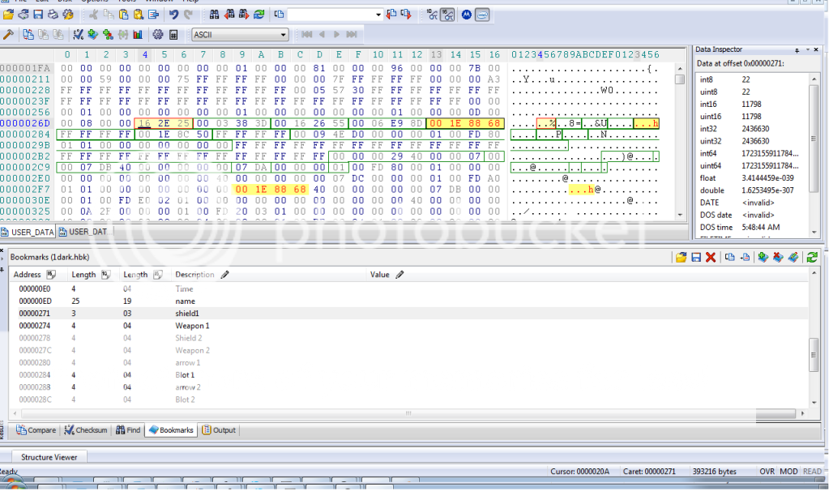Image resolution: width=829 pixels, height=504 pixels.
Task: Delete bookmark using the red X icon
Action: click(711, 257)
